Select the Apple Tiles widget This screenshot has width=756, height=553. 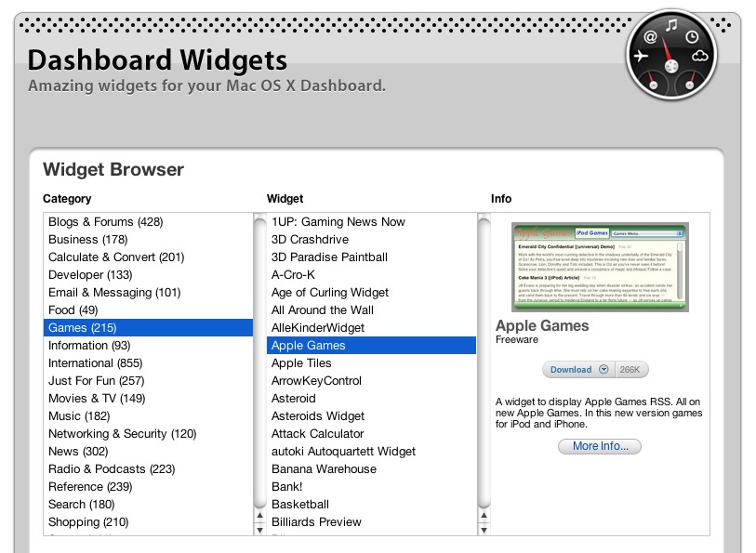pyautogui.click(x=371, y=363)
